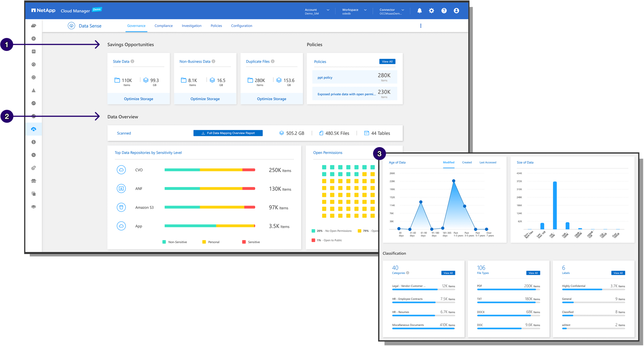Open the Connector OCCMsaasDem dropdown

point(403,10)
